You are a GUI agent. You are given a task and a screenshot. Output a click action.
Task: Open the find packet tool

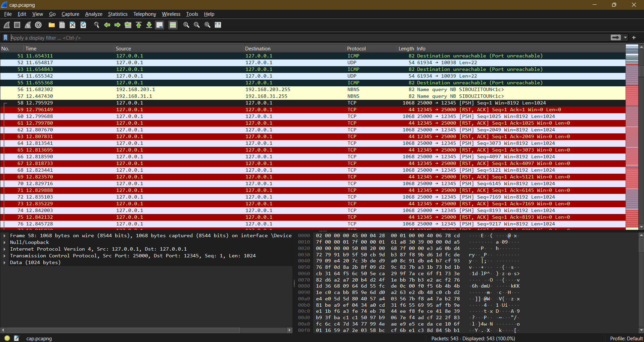click(x=96, y=25)
